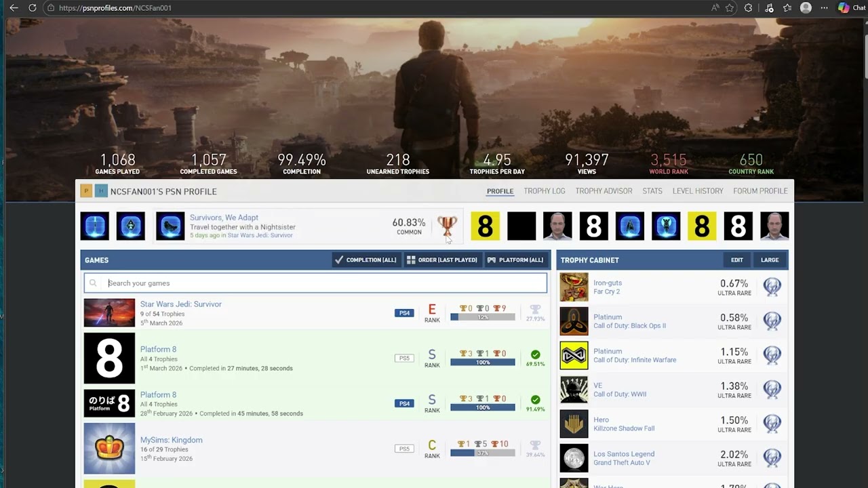868x488 pixels.
Task: Open the browser profile avatar
Action: [x=806, y=7]
